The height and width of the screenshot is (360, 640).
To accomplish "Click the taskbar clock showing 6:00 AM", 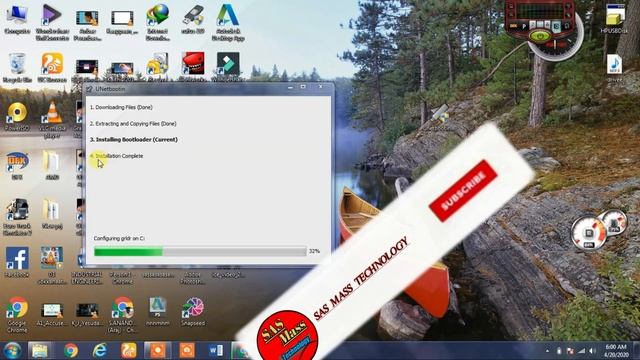I will 616,351.
